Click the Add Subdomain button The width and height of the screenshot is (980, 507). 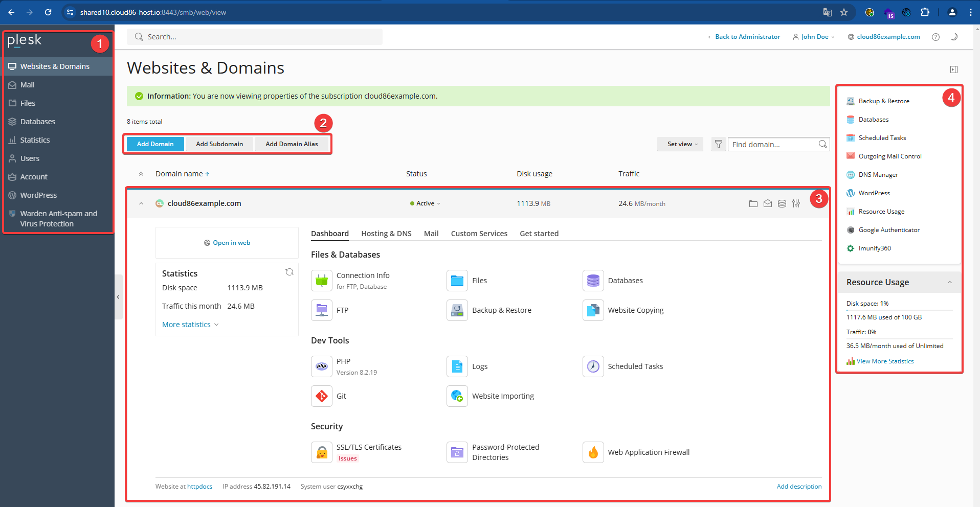point(219,144)
